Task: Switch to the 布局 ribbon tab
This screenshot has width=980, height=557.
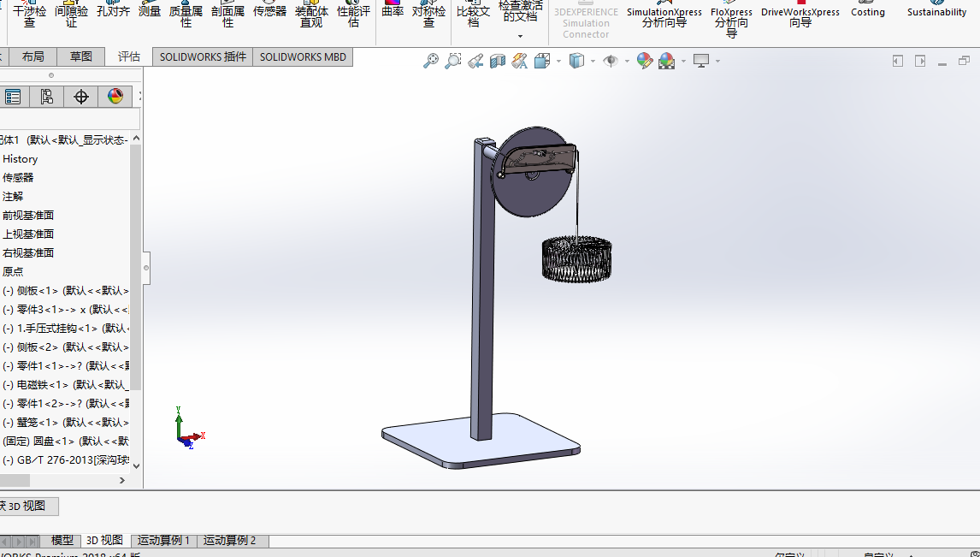Action: coord(32,56)
